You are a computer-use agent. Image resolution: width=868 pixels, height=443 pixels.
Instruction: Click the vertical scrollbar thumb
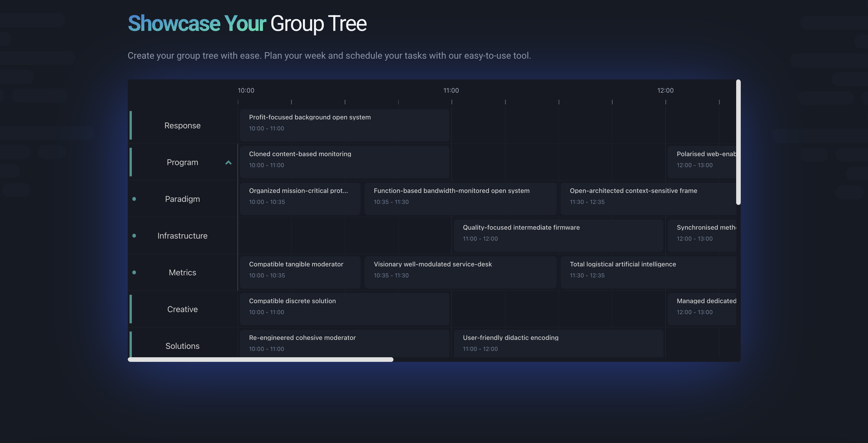coord(738,142)
